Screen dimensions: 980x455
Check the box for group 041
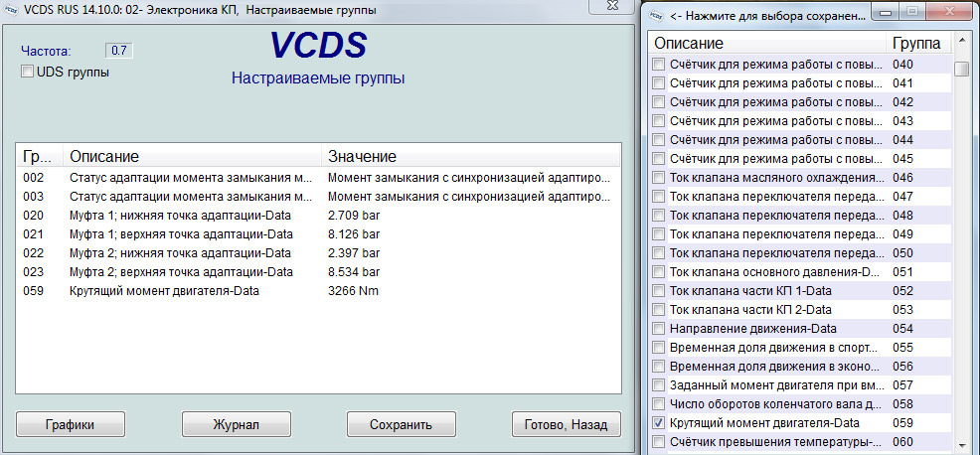point(659,83)
